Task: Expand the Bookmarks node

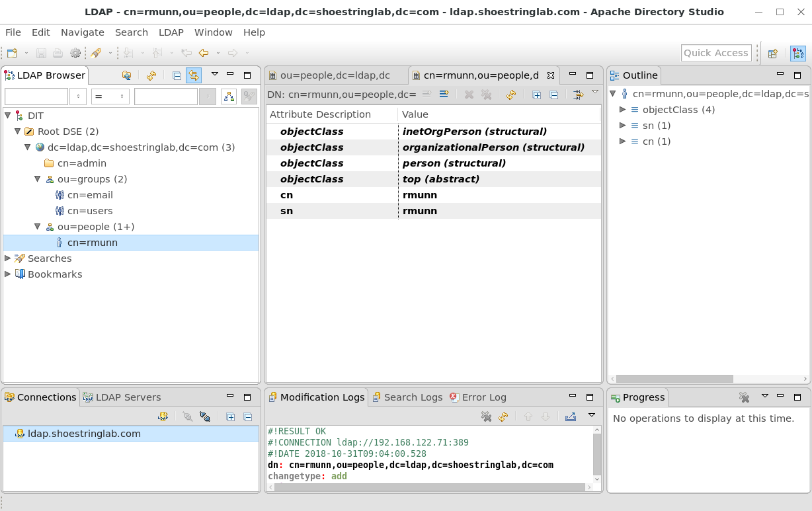Action: tap(8, 274)
